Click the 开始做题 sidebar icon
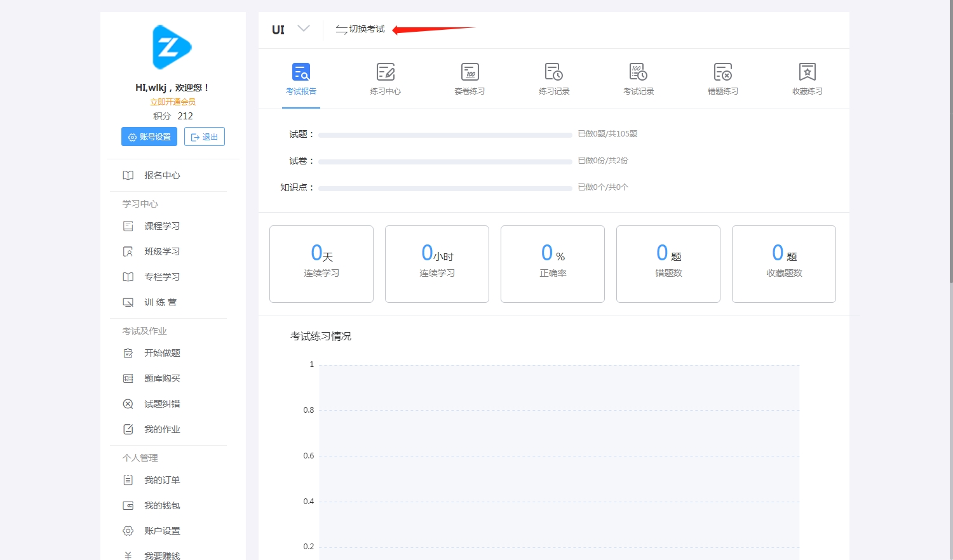The height and width of the screenshot is (560, 953). tap(128, 353)
